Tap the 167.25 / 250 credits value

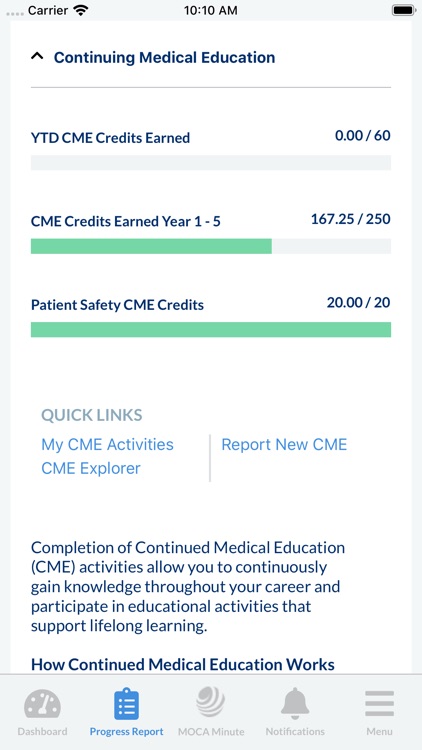351,219
